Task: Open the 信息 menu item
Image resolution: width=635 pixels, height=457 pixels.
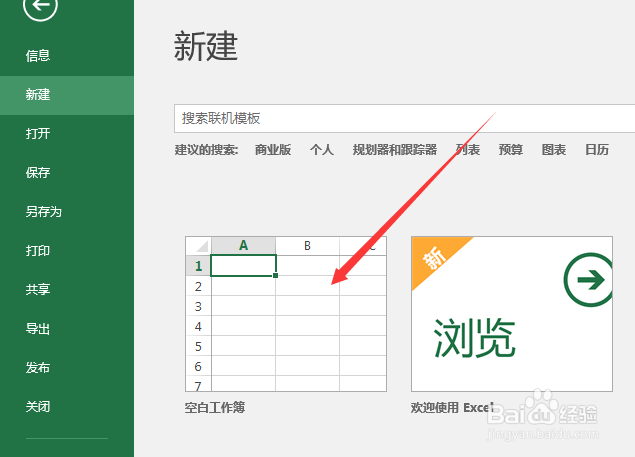Action: [38, 56]
